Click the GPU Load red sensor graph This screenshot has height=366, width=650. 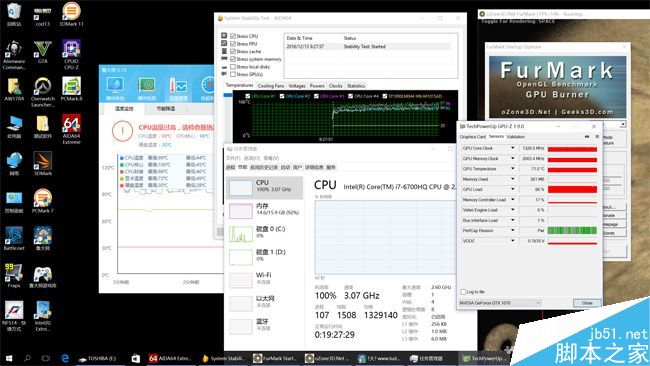[x=572, y=189]
